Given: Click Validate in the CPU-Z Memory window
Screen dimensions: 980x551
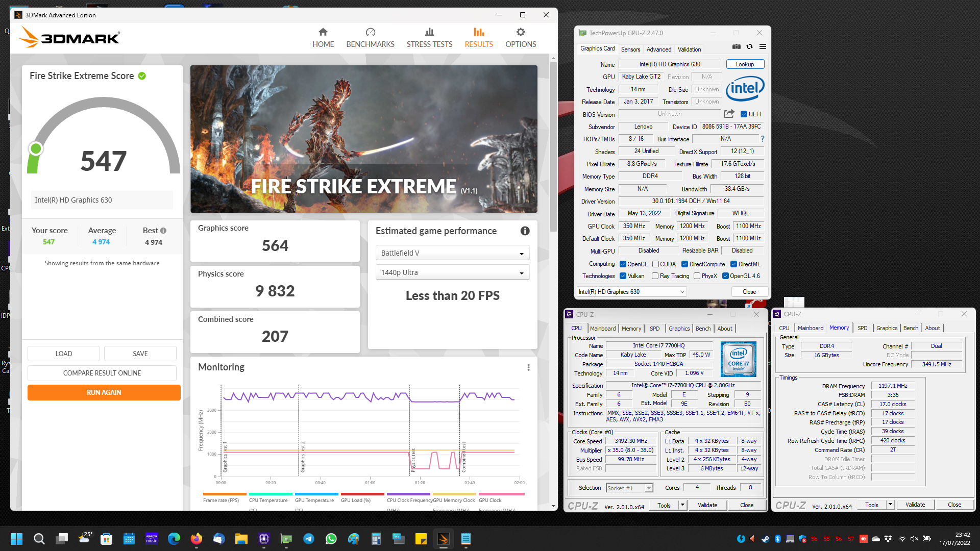Looking at the screenshot, I should click(915, 505).
